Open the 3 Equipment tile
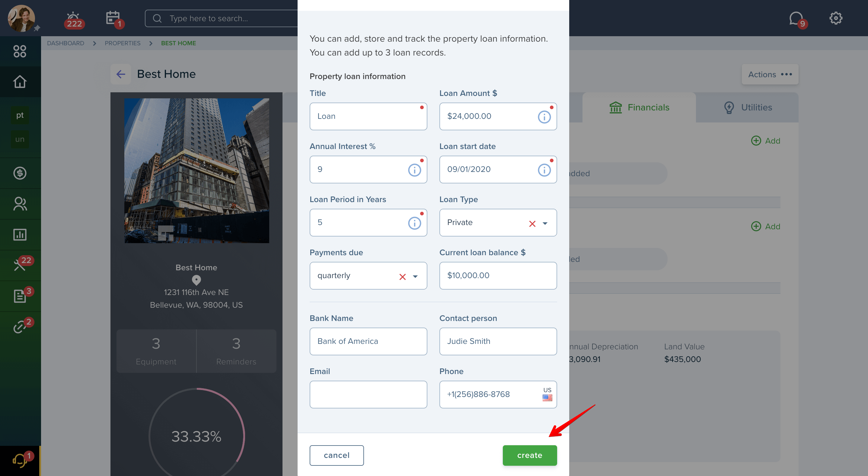The image size is (868, 476). (156, 351)
